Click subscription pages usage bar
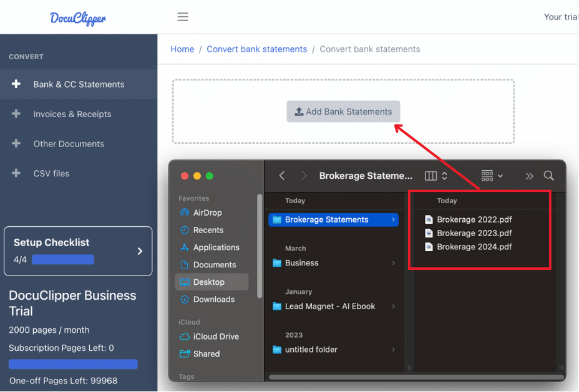 click(73, 365)
